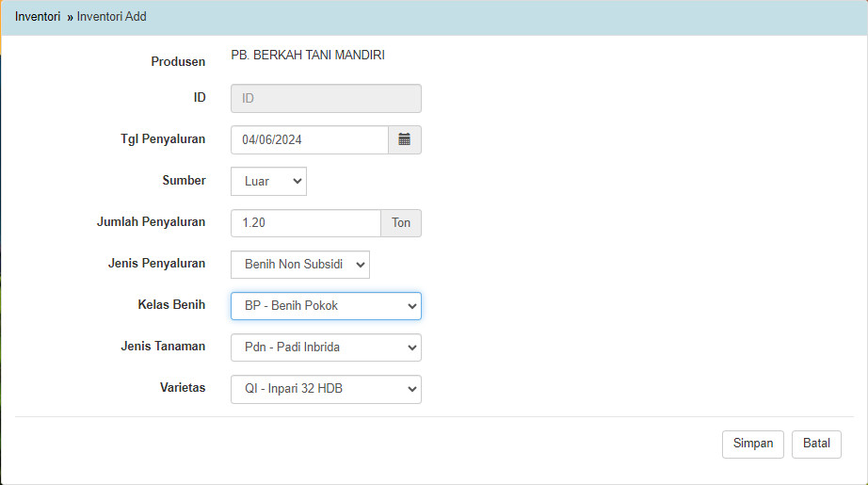Focus the Tgl Penyaluran date field
This screenshot has width=868, height=485.
point(310,139)
